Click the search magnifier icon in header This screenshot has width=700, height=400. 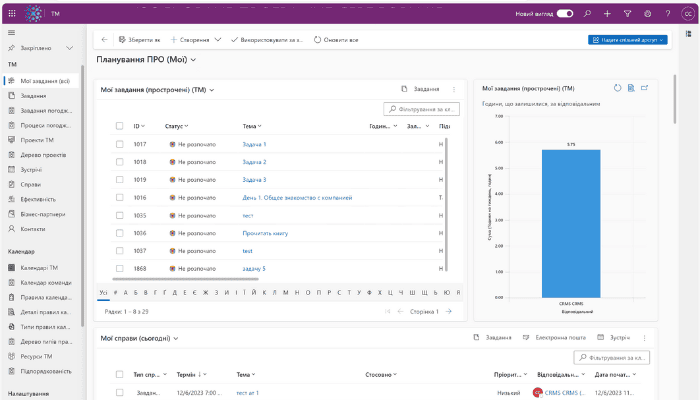587,14
